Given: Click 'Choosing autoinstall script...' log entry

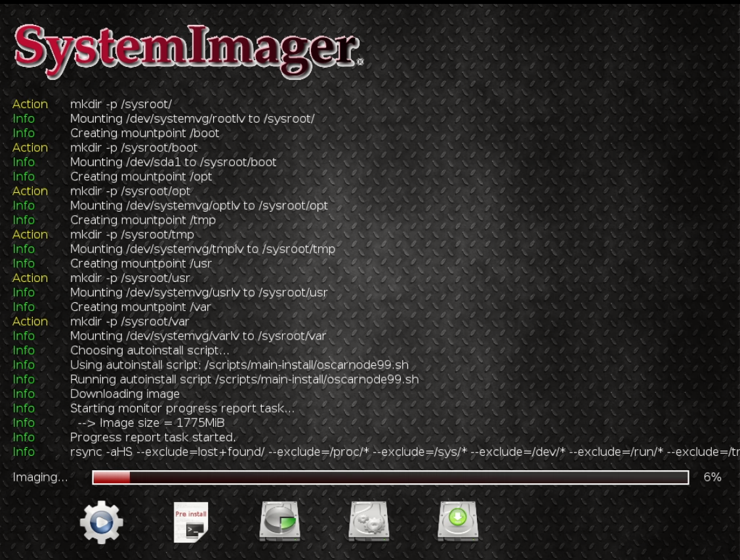Looking at the screenshot, I should coord(150,351).
